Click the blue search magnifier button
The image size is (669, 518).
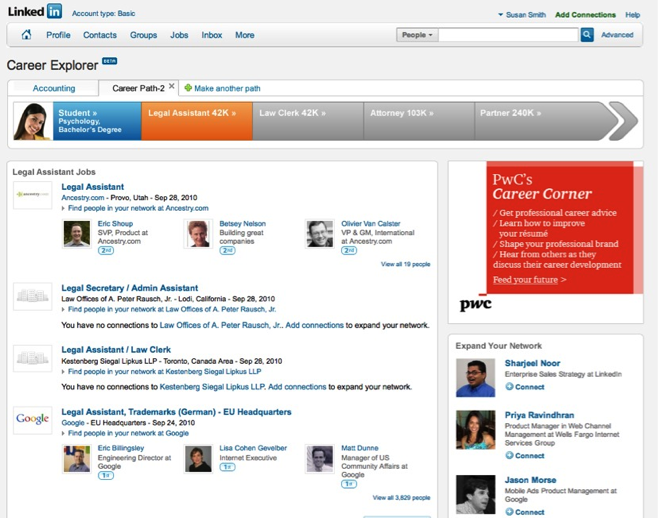tap(587, 35)
